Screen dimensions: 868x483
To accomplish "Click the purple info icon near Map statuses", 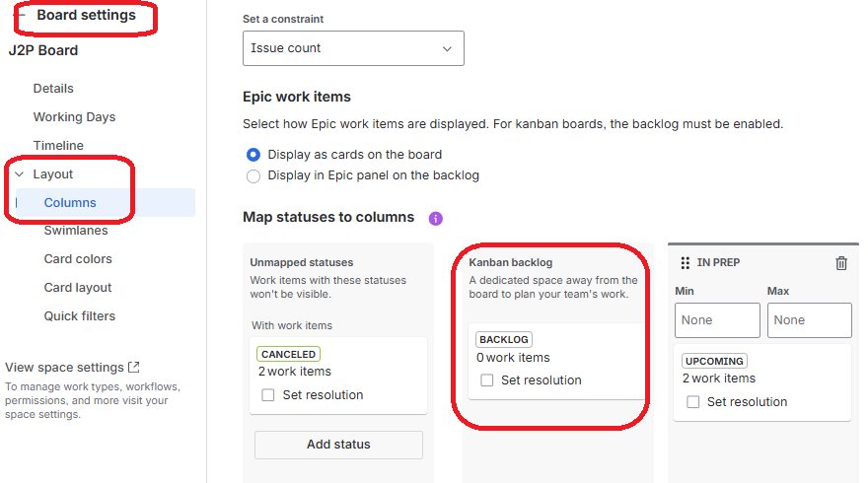I will [436, 218].
